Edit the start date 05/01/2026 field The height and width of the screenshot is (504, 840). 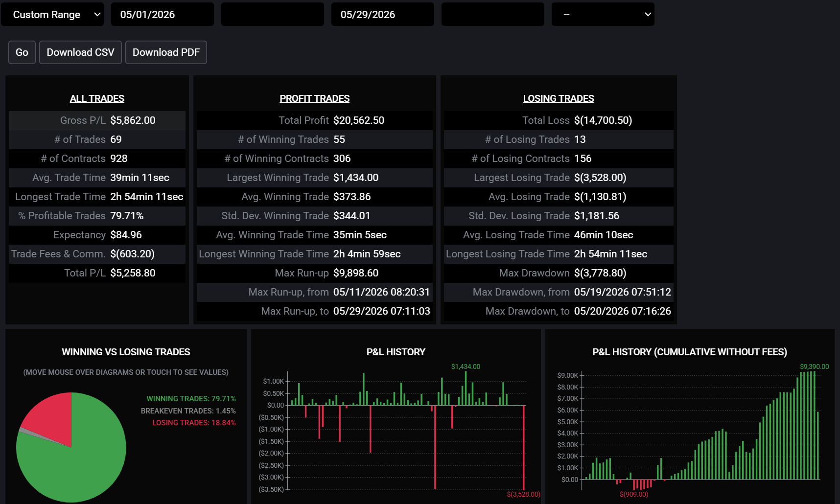pos(163,14)
